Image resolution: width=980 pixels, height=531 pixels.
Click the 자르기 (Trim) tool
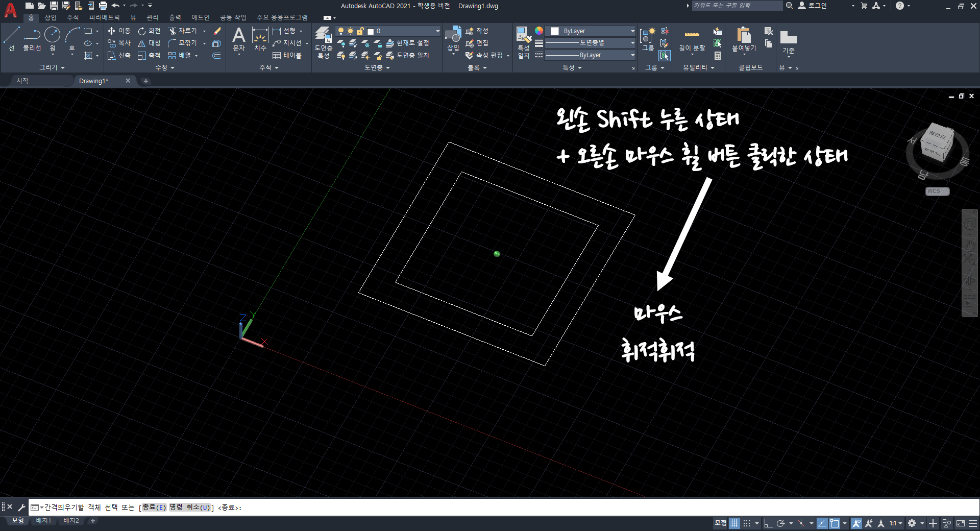(x=183, y=31)
